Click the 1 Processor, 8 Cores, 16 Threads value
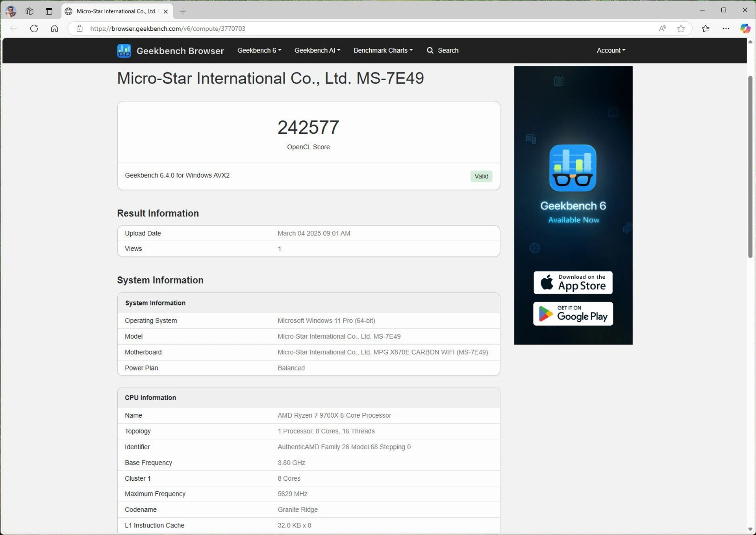Screen dimensions: 756x535 [x=326, y=431]
